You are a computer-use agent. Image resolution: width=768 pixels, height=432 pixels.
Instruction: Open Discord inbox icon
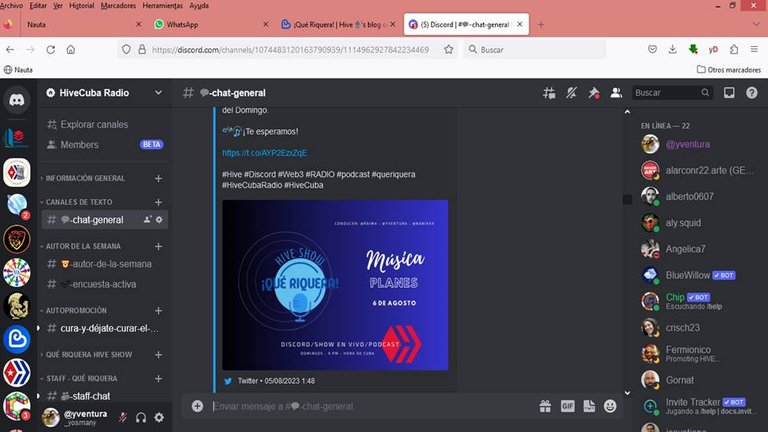(729, 93)
